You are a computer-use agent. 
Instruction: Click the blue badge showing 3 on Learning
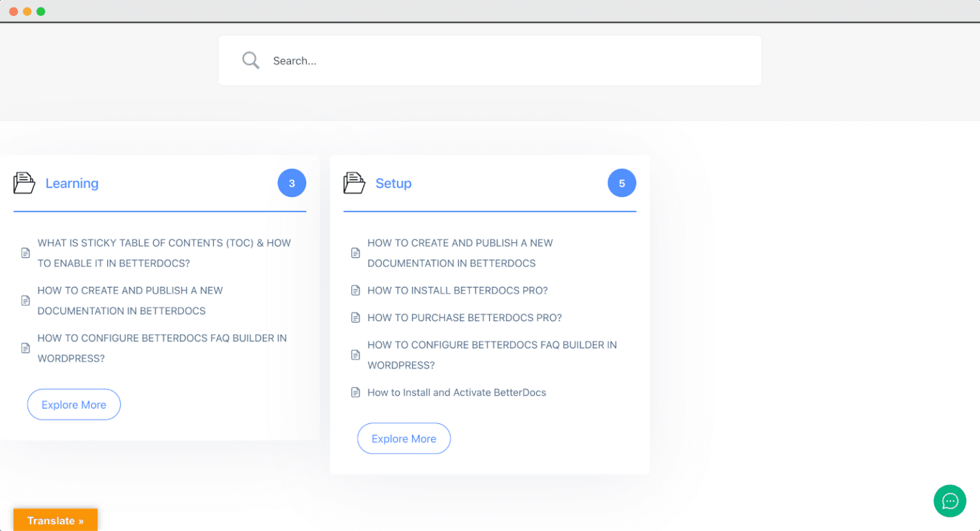point(292,183)
